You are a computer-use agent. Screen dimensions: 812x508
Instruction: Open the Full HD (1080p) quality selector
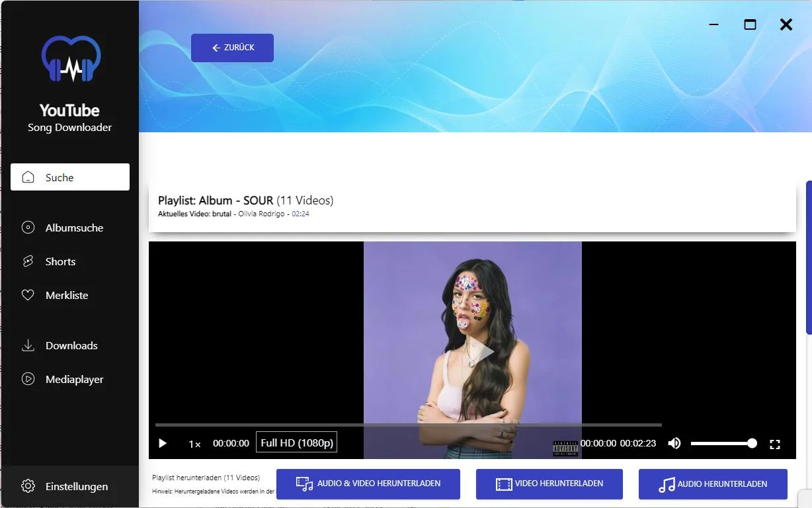coord(296,443)
